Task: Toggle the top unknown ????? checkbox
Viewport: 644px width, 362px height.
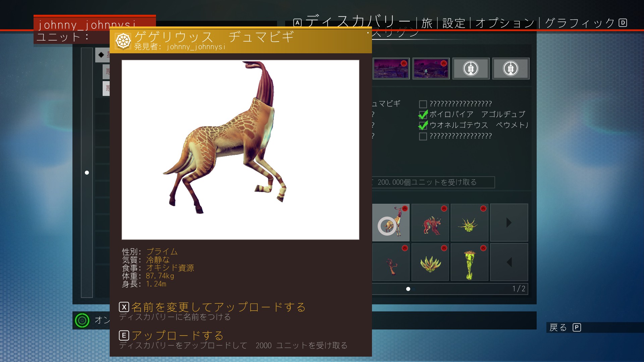Action: (423, 104)
